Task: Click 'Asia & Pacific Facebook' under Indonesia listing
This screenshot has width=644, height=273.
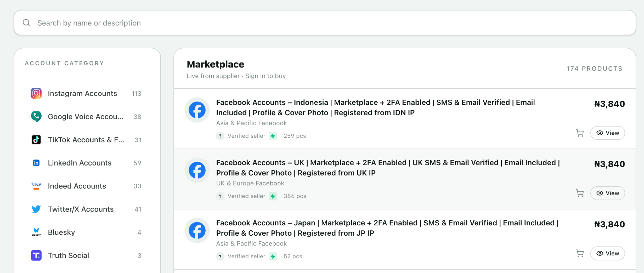Action: point(252,123)
